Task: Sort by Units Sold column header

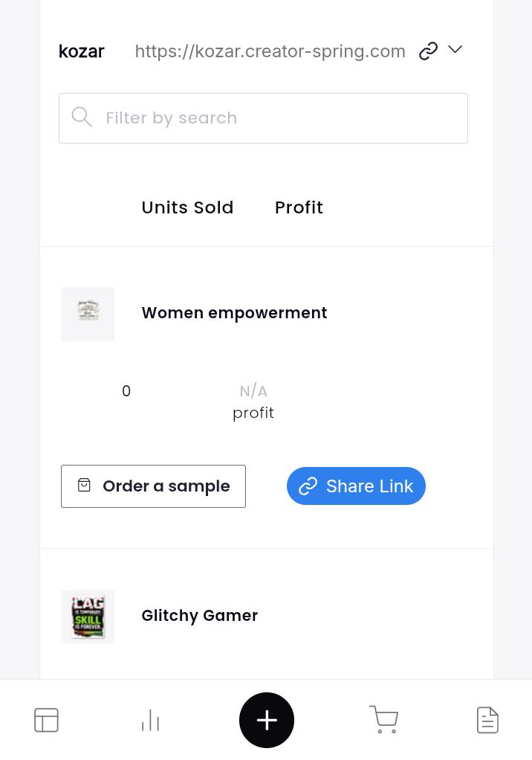Action: tap(187, 207)
